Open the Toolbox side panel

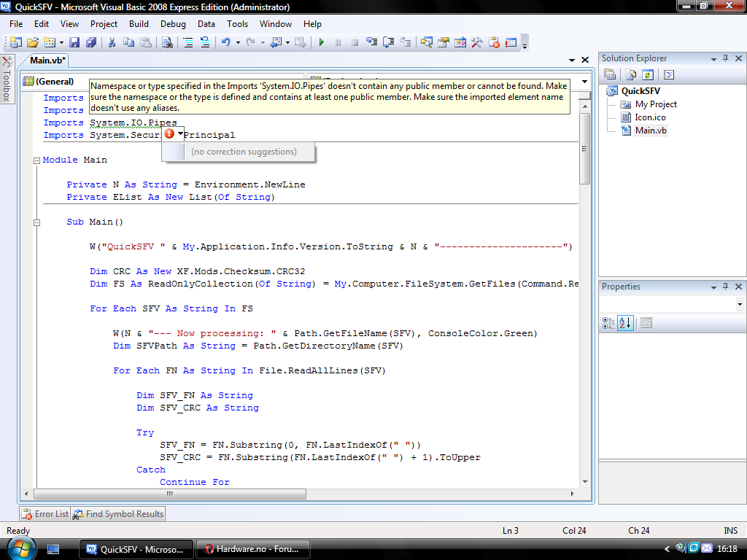pos(7,80)
